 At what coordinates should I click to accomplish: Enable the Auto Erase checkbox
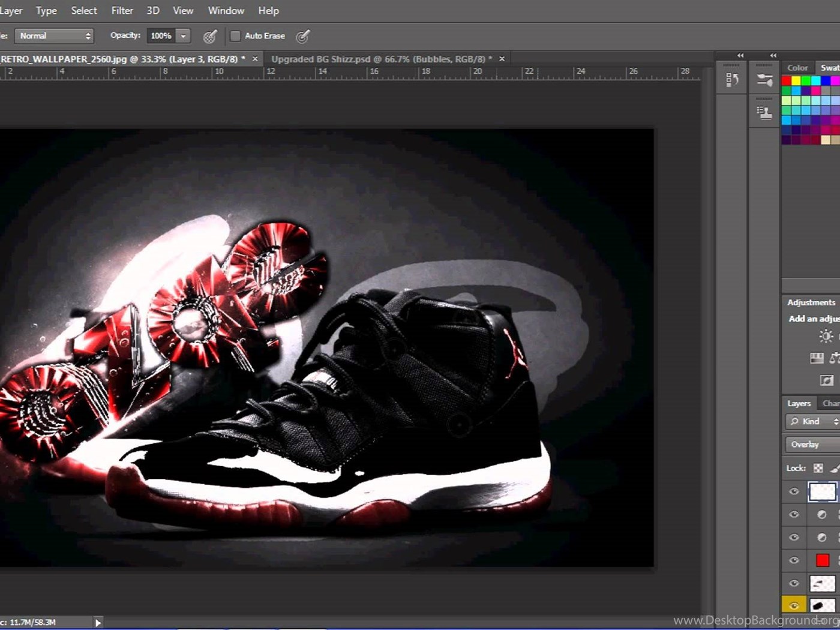(x=235, y=36)
